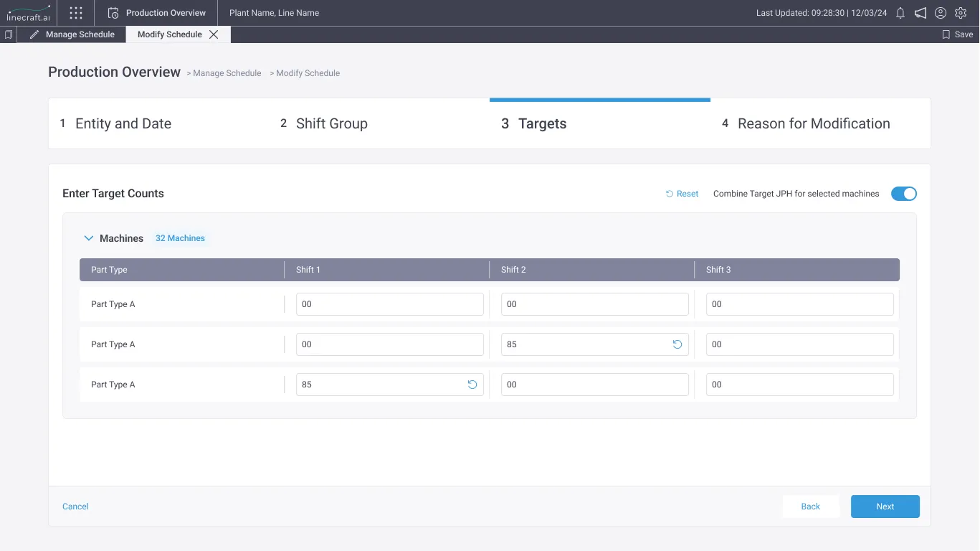The width and height of the screenshot is (980, 551).
Task: Click the Production Overview calendar icon
Action: click(x=113, y=13)
